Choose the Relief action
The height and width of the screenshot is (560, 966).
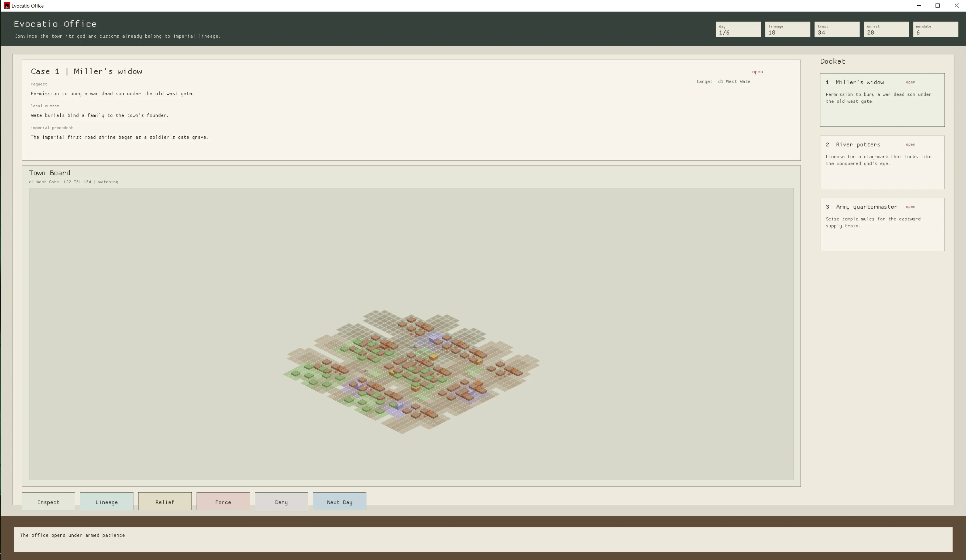pos(165,502)
